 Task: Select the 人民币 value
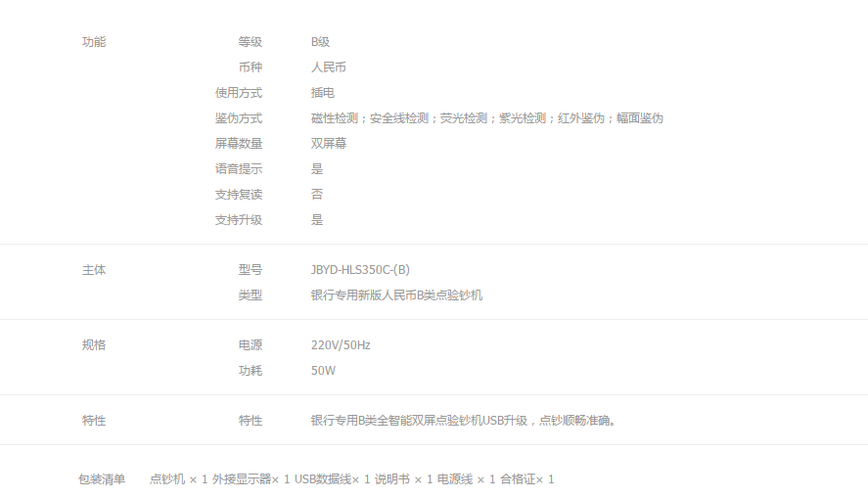(x=328, y=68)
